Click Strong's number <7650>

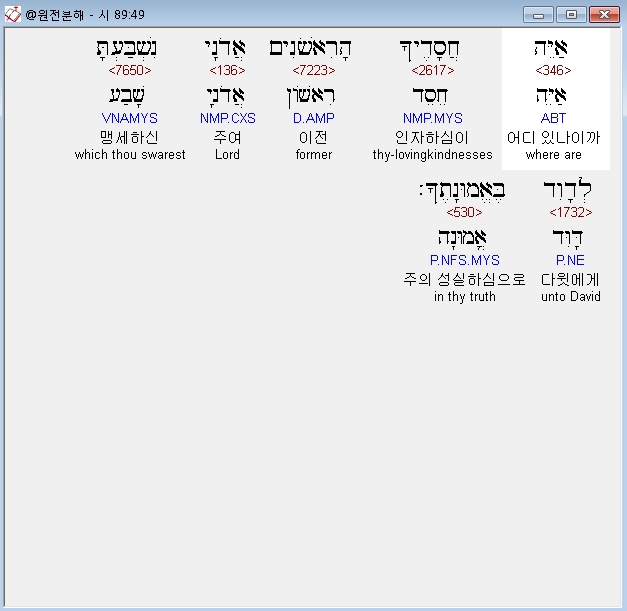[x=130, y=70]
